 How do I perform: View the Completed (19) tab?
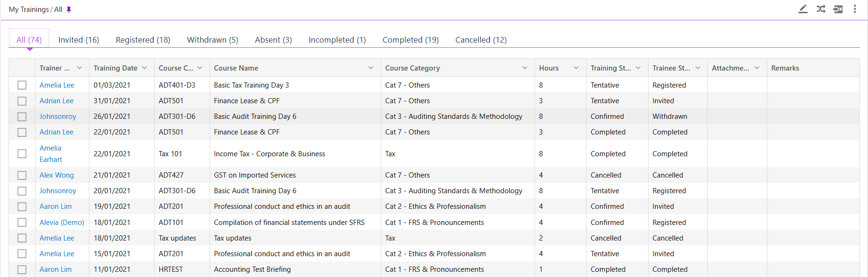(411, 40)
